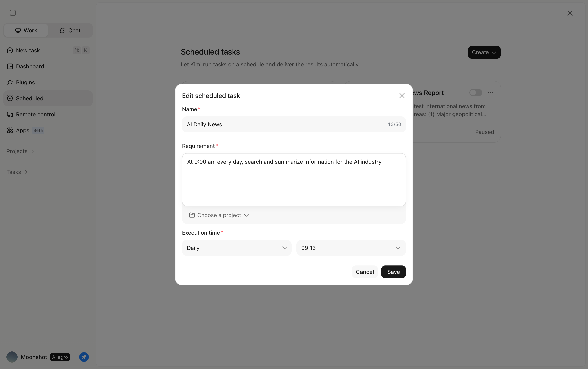Save the scheduled task edits
Viewport: 588px width, 369px height.
pos(393,272)
